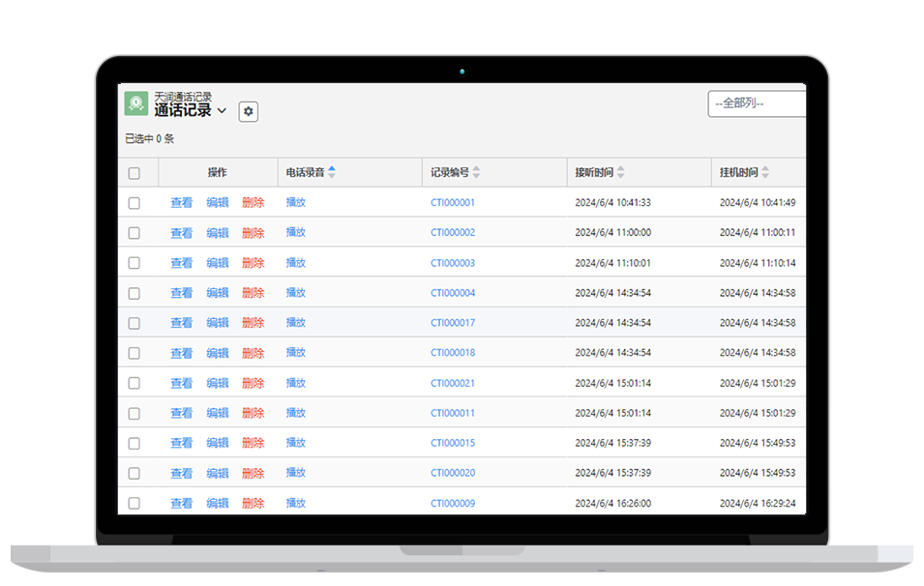Select checkbox for record CTI000017
Viewport: 924px width, 586px height.
pos(134,323)
